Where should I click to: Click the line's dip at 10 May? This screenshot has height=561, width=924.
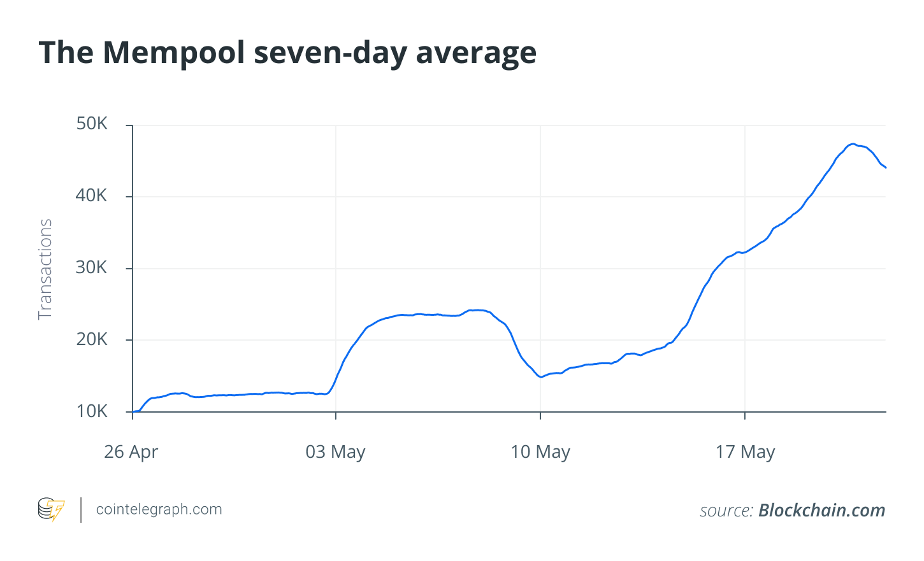click(540, 377)
